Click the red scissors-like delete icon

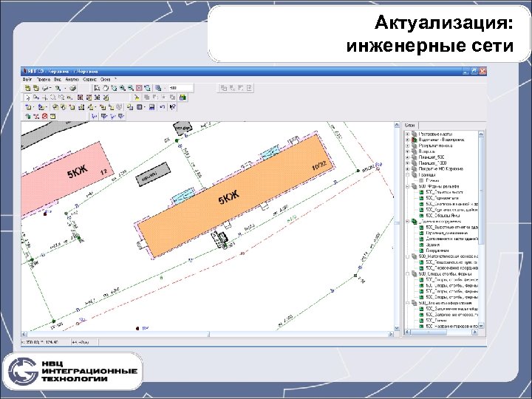pyautogui.click(x=36, y=117)
